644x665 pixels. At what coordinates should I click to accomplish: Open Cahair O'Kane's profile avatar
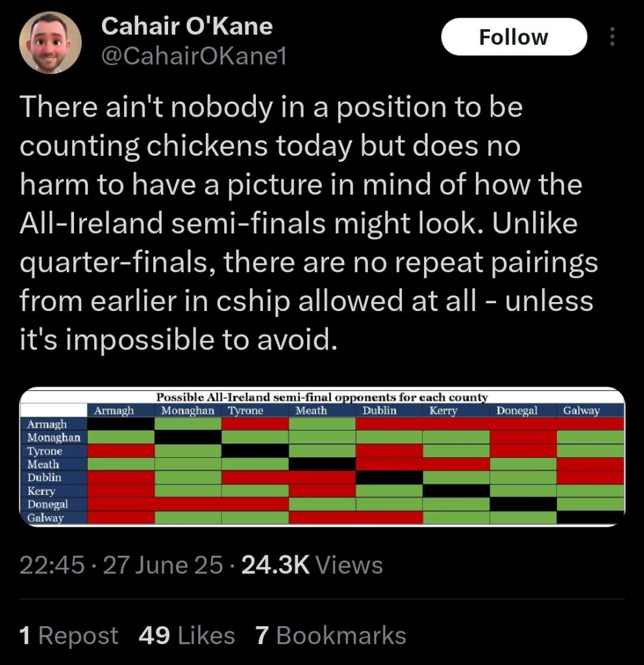[50, 42]
